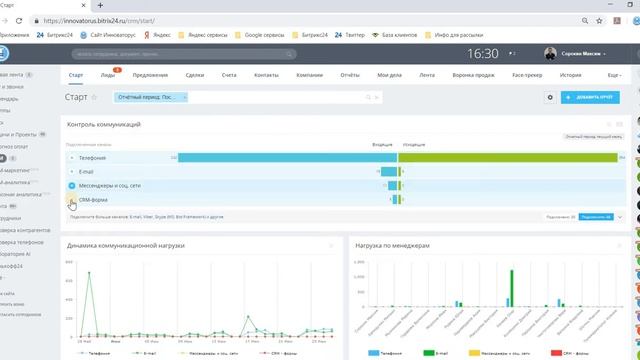Toggle CRM-формы legend in dynamics chart
This screenshot has width=640, height=360.
click(278, 353)
